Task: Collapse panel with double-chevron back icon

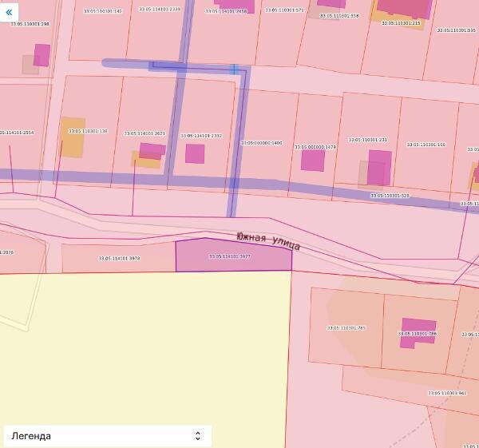Action: coord(9,13)
